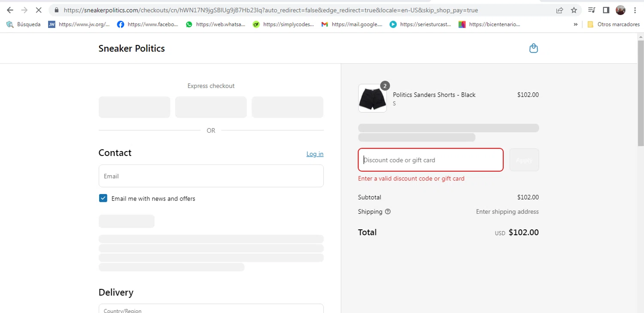Image resolution: width=644 pixels, height=313 pixels.
Task: Open the media control icon in toolbar
Action: (x=592, y=10)
